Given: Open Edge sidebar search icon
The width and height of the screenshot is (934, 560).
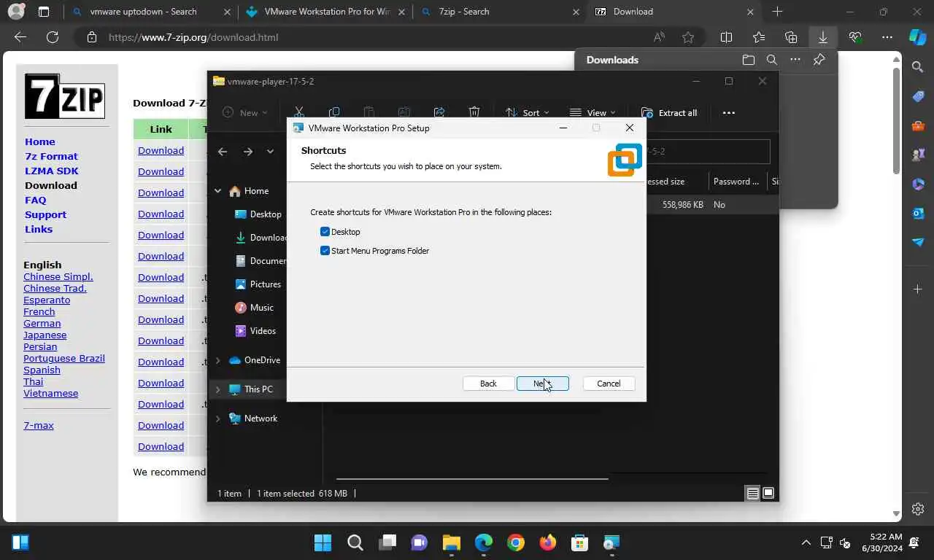Looking at the screenshot, I should pos(918,67).
